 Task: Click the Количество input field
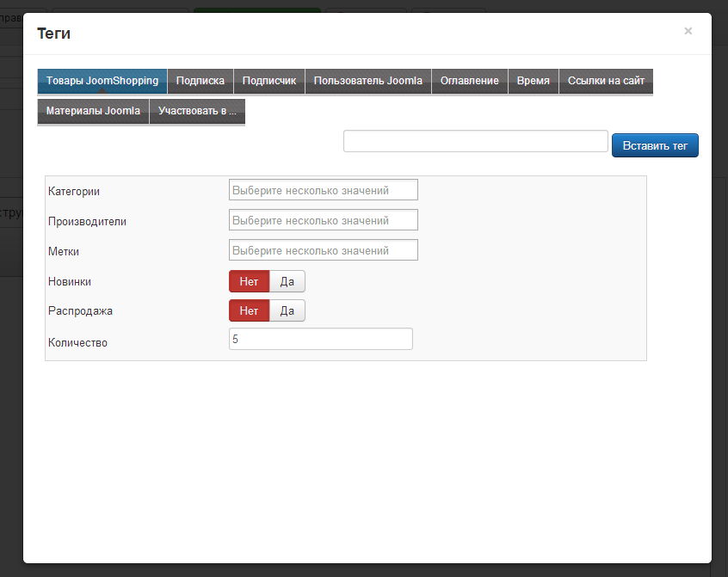tap(320, 340)
